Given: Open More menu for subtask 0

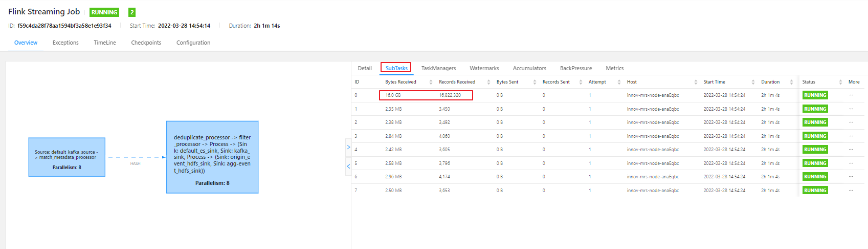Looking at the screenshot, I should [851, 95].
